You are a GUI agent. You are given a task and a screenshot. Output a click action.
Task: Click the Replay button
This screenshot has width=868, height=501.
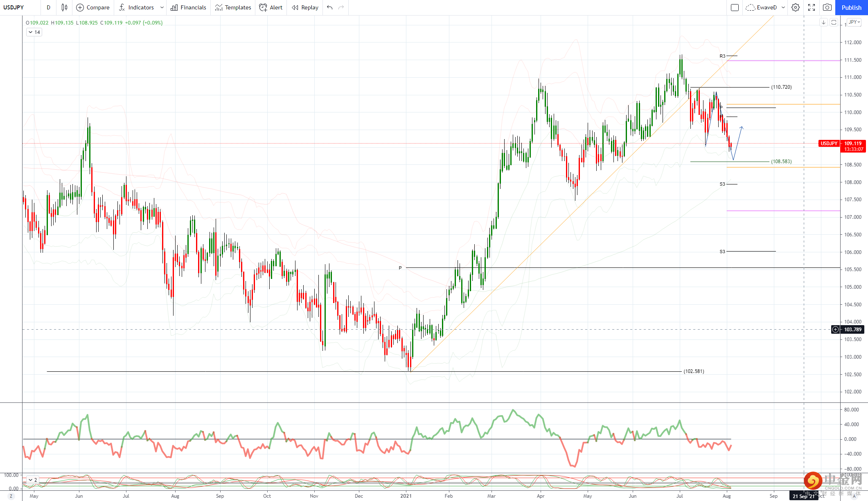[x=305, y=7]
